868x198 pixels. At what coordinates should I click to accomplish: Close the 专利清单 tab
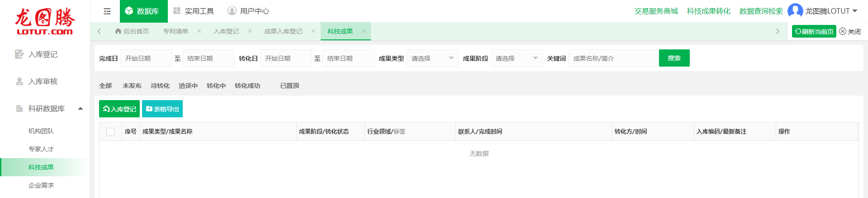[x=199, y=31]
